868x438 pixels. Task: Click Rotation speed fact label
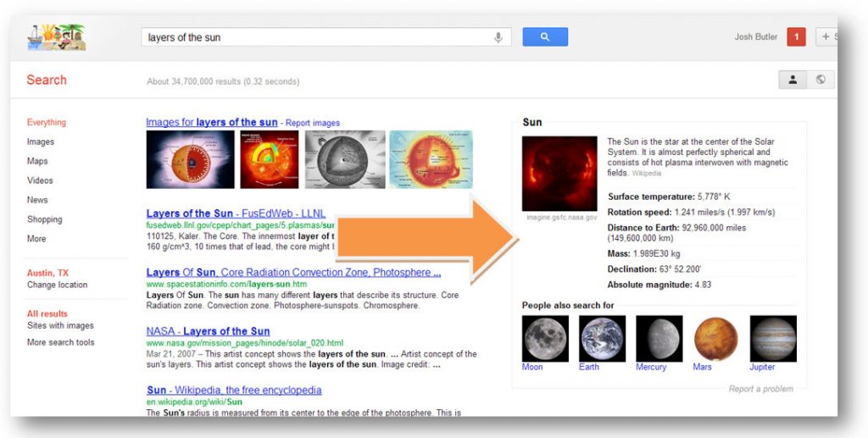coord(639,212)
